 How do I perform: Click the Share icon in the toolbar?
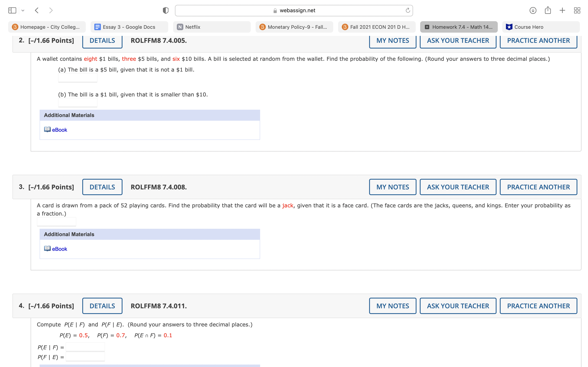pos(548,10)
